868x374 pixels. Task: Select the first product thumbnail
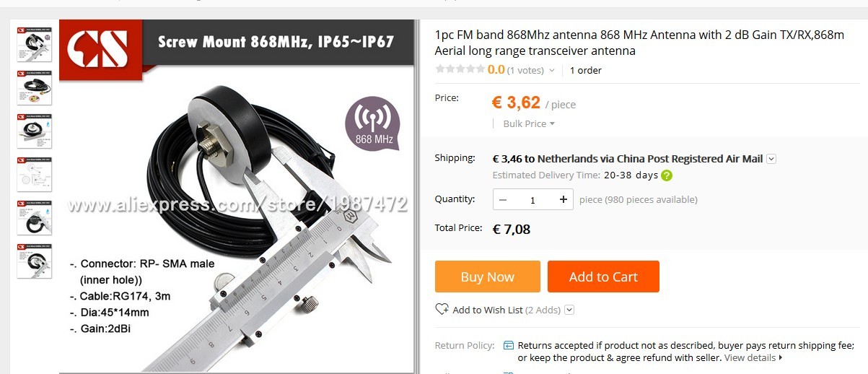point(34,44)
